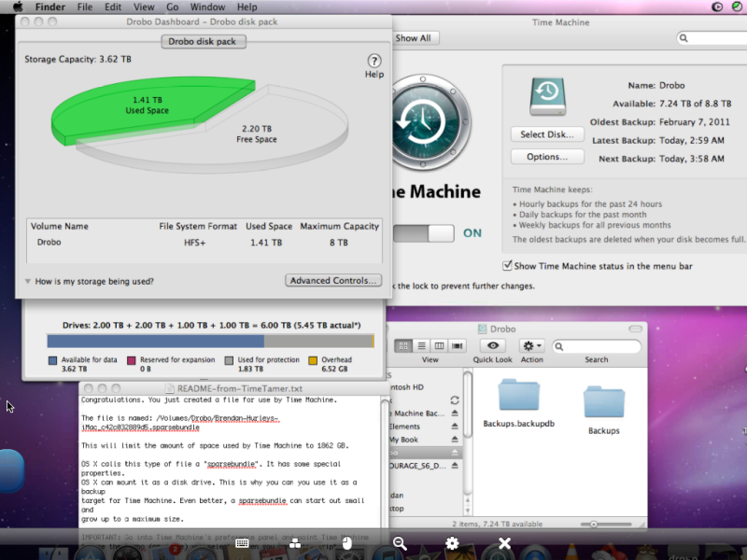Open the Apple menu
Viewport: 747px width, 560px height.
18,7
